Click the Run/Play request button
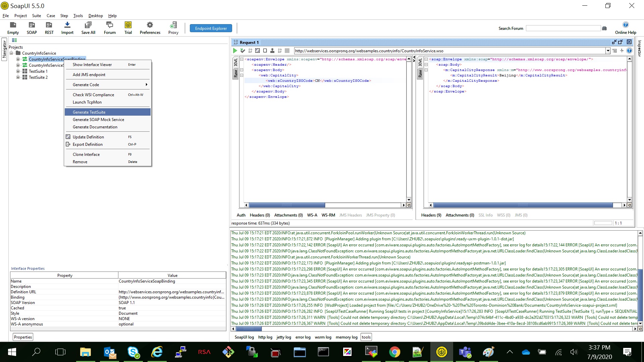This screenshot has width=644, height=362. (x=235, y=50)
